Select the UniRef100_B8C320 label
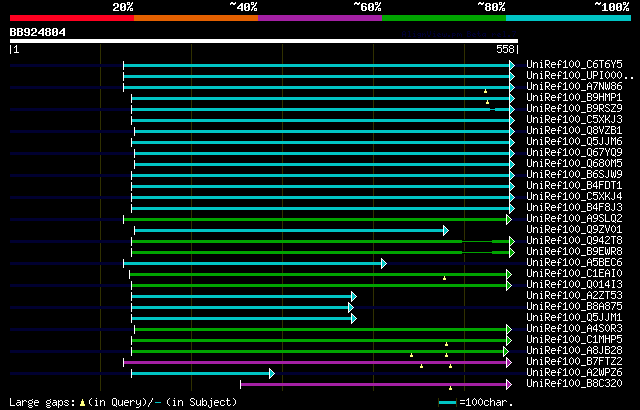 [x=574, y=384]
